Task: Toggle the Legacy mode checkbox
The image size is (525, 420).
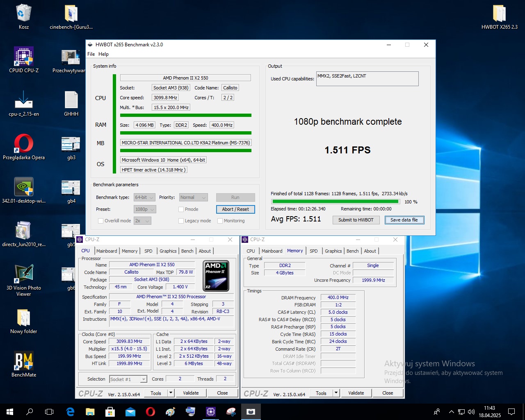Action: coord(181,221)
